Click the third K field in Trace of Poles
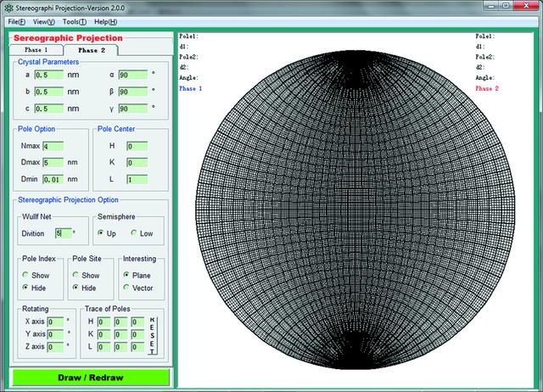The height and width of the screenshot is (392, 543). click(137, 334)
